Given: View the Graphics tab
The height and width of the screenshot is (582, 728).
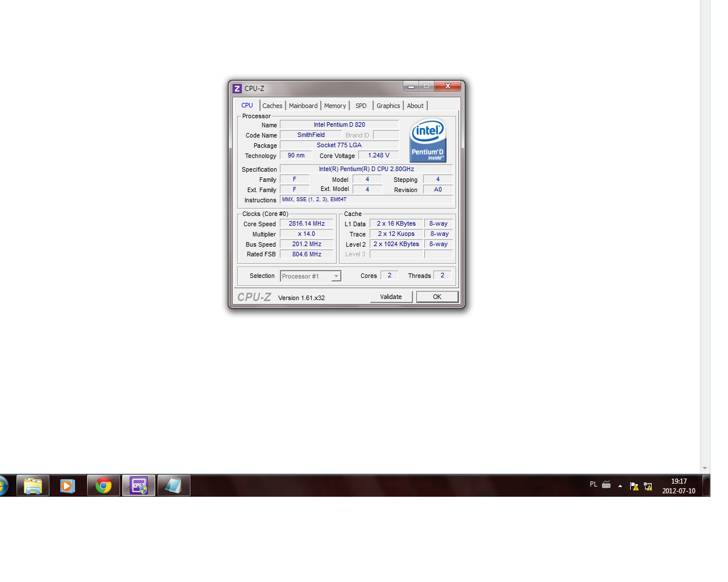Looking at the screenshot, I should [388, 106].
